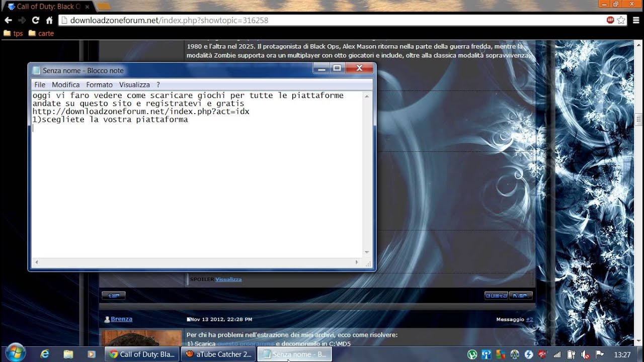Open Chrome's home page button
The image size is (644, 362).
pos(49,20)
